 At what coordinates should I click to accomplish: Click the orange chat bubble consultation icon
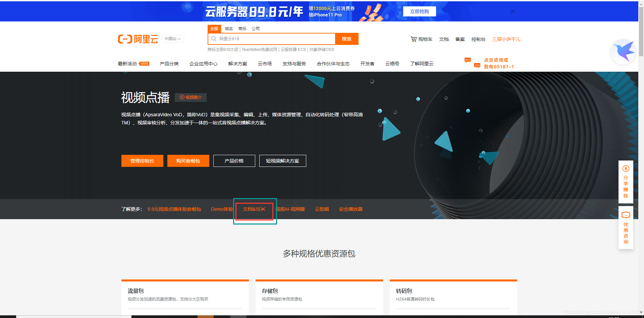[x=472, y=63]
